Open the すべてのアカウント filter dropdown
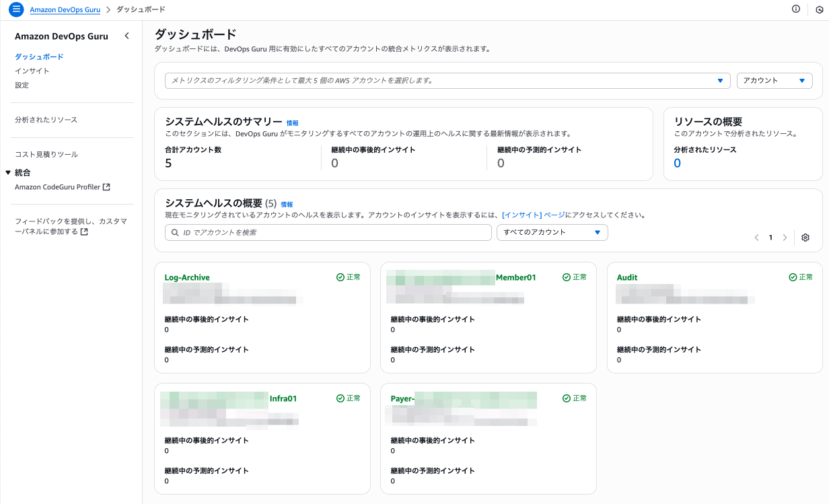Screen dimensions: 829x504 click(552, 232)
